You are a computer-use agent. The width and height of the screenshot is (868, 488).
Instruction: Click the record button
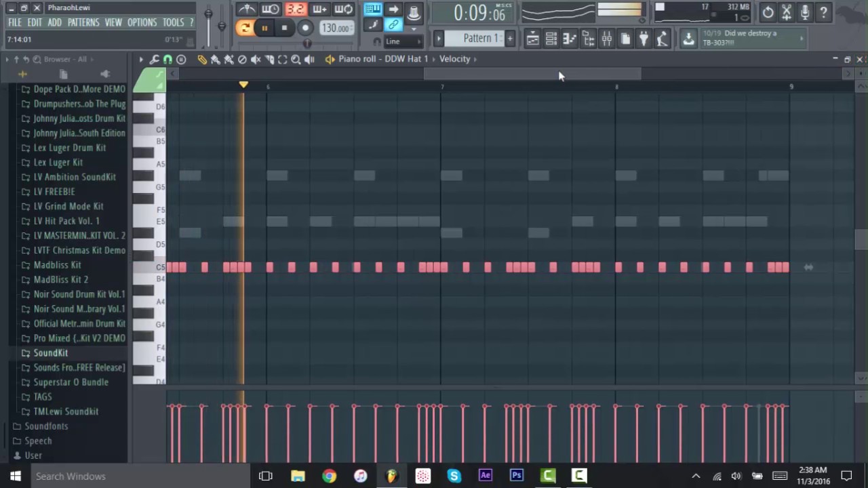pyautogui.click(x=305, y=28)
